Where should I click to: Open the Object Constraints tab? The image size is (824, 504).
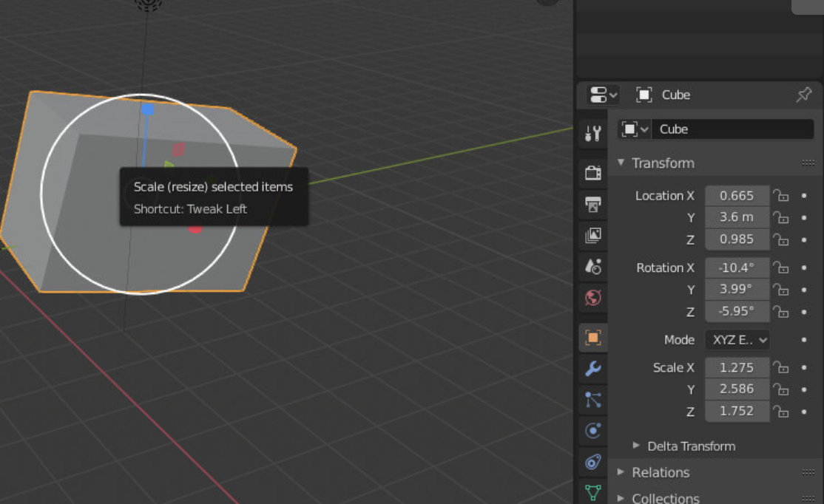pos(592,462)
